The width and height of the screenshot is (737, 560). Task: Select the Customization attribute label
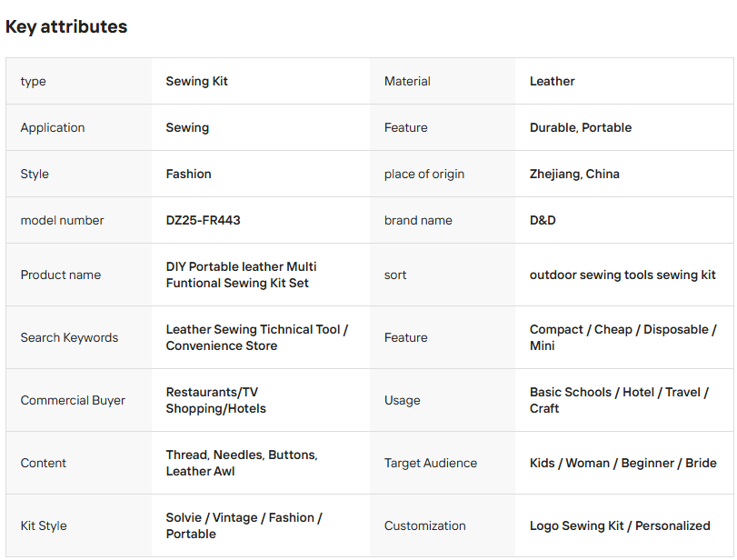point(425,525)
